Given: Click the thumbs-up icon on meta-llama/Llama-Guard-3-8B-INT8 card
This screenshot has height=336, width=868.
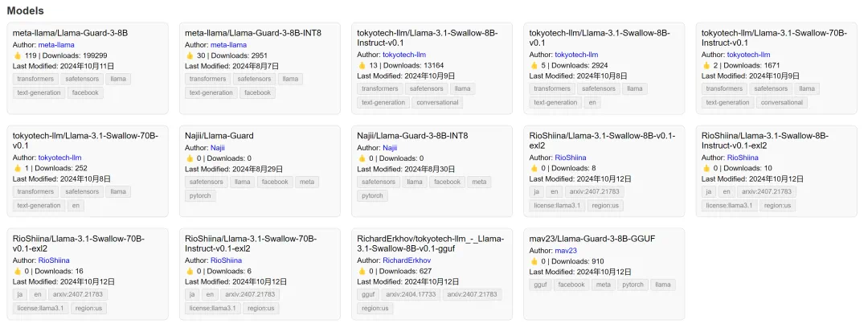Looking at the screenshot, I should click(190, 55).
